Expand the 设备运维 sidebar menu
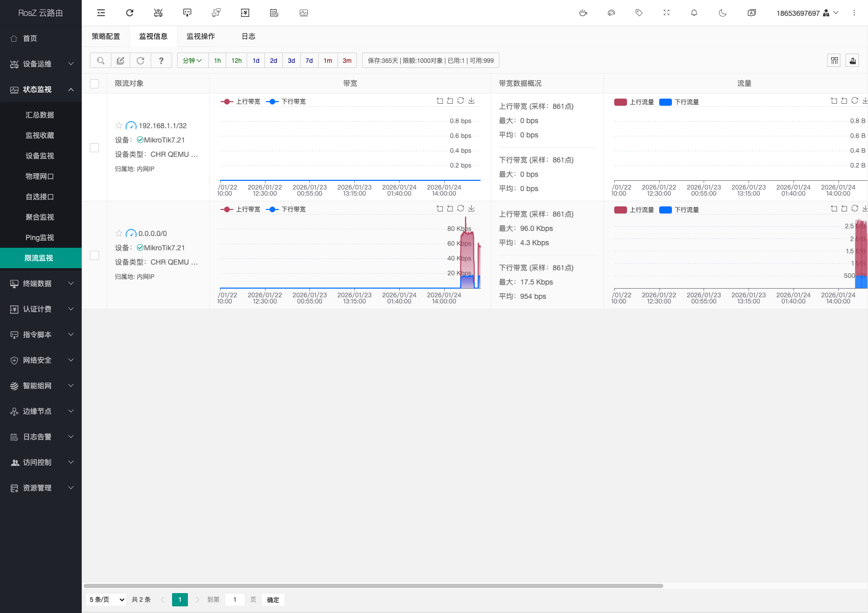The image size is (868, 613). click(41, 64)
